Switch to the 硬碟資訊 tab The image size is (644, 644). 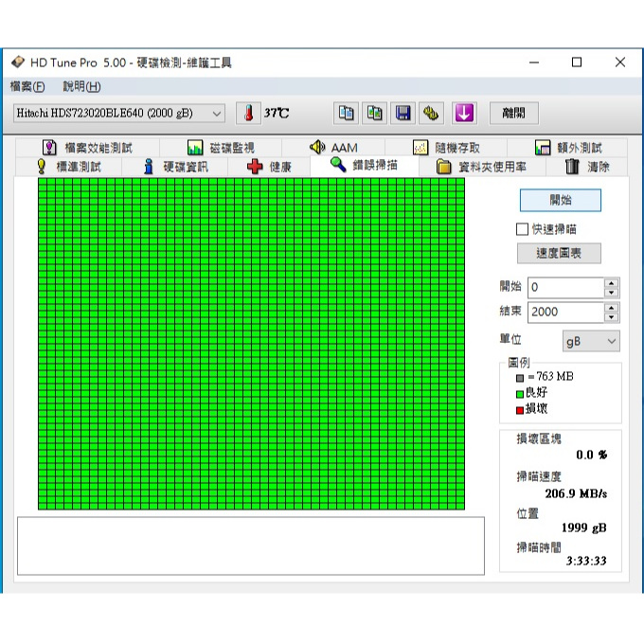coord(175,167)
